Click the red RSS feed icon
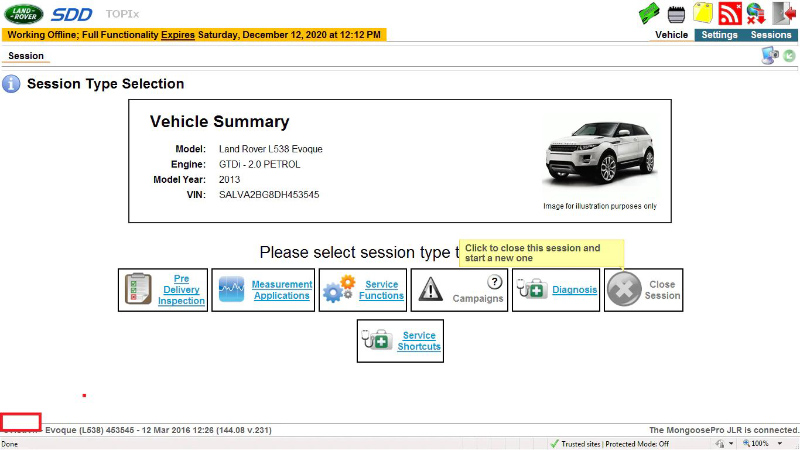Viewport: 800px width, 450px height. pyautogui.click(x=730, y=13)
